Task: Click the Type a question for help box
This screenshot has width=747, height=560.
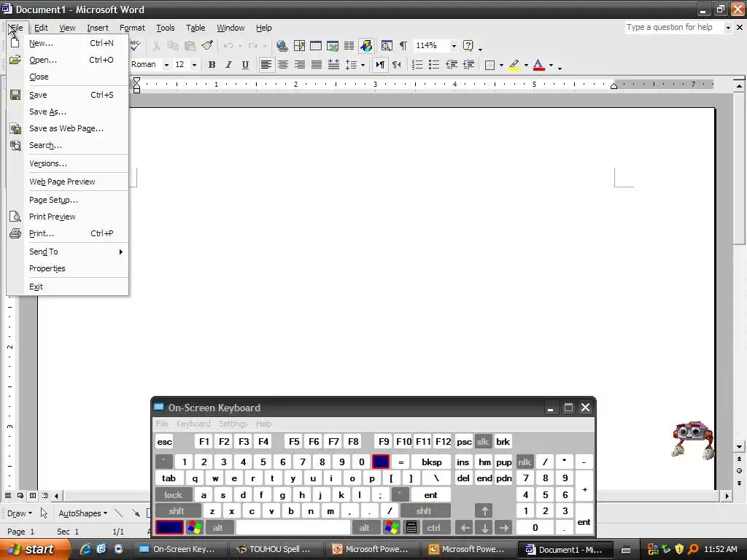Action: (673, 28)
